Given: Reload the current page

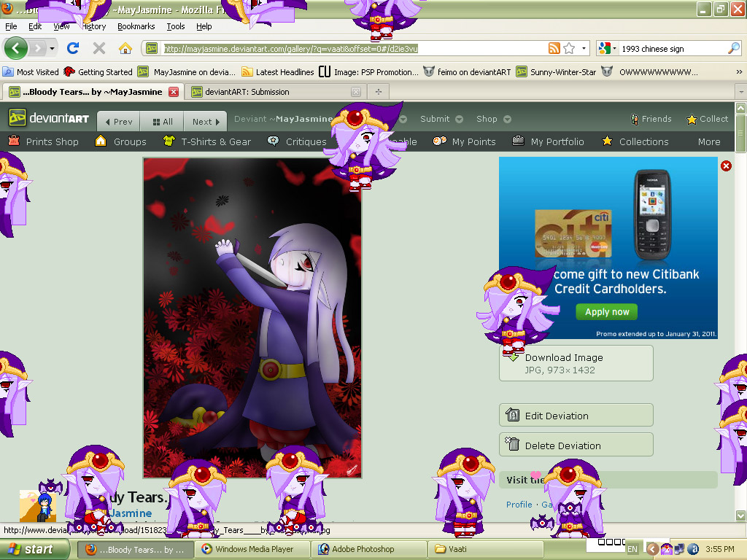Looking at the screenshot, I should pyautogui.click(x=73, y=48).
